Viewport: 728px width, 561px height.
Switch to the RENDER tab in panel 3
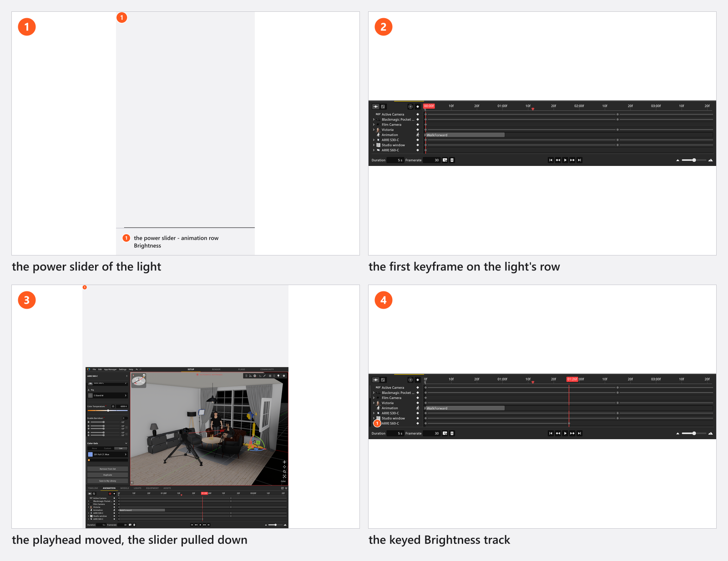pos(216,369)
